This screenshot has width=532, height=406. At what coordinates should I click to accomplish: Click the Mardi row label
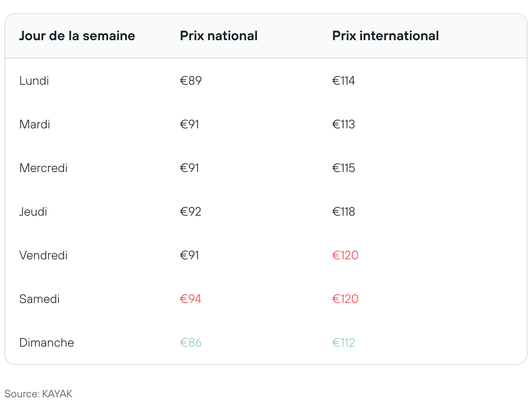click(x=35, y=124)
